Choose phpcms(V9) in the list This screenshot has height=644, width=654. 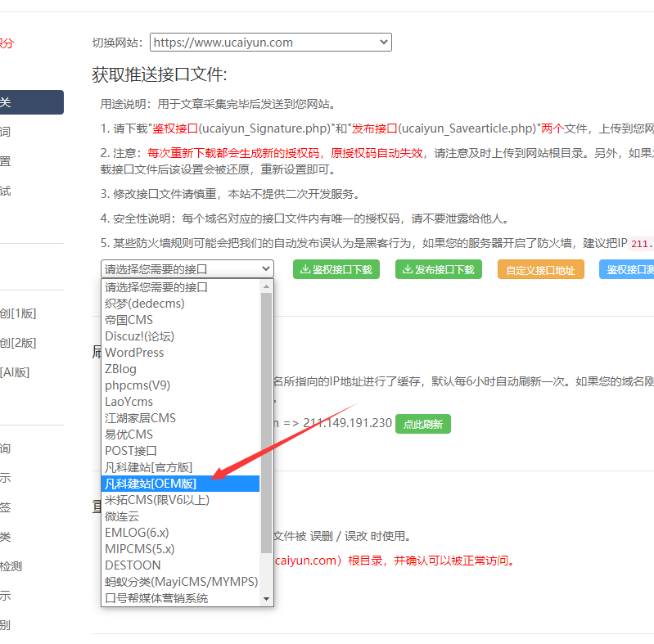coord(138,385)
